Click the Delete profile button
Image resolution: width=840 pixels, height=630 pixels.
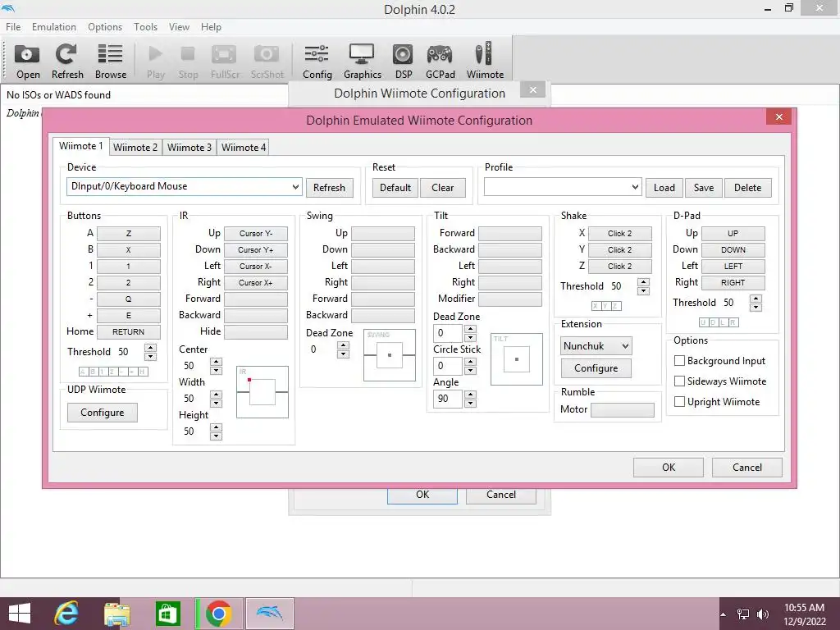(x=747, y=188)
